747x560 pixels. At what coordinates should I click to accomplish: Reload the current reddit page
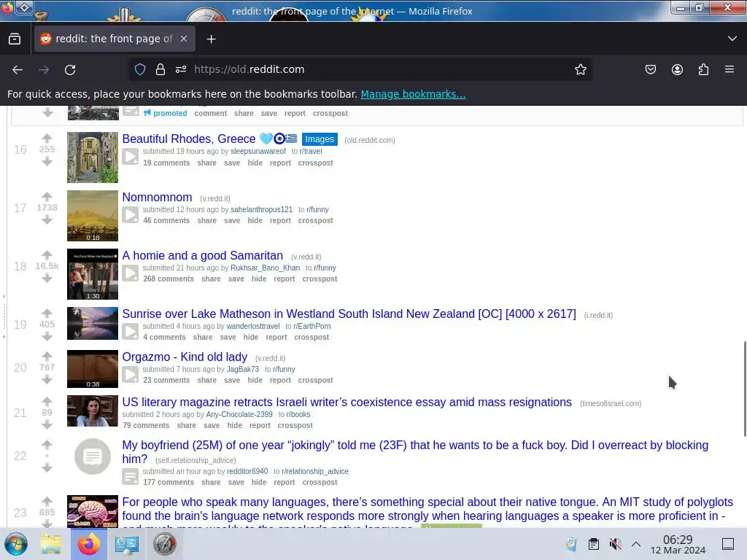(70, 69)
